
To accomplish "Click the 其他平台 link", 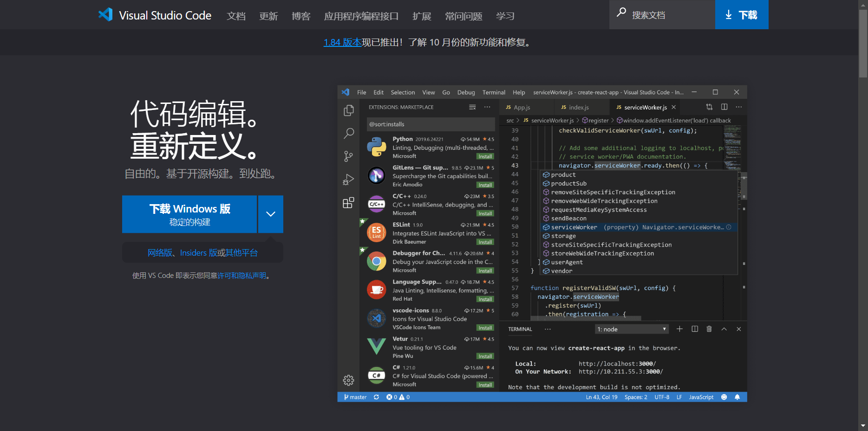I will tap(241, 253).
